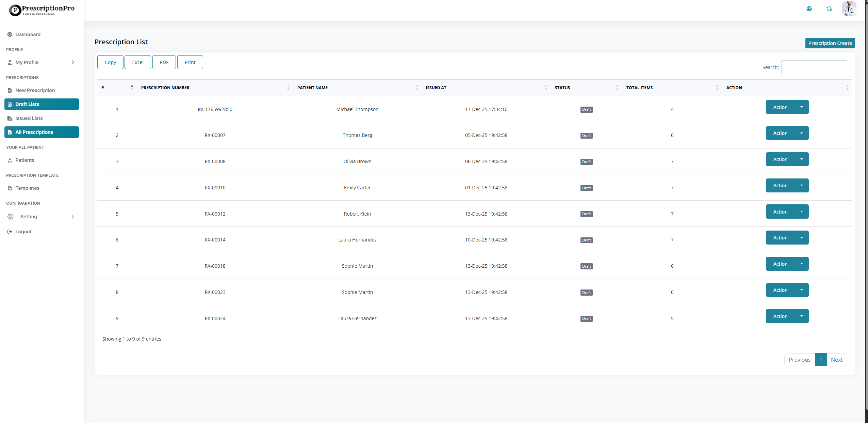Open the doctor avatar profile thumbnail

tap(849, 9)
